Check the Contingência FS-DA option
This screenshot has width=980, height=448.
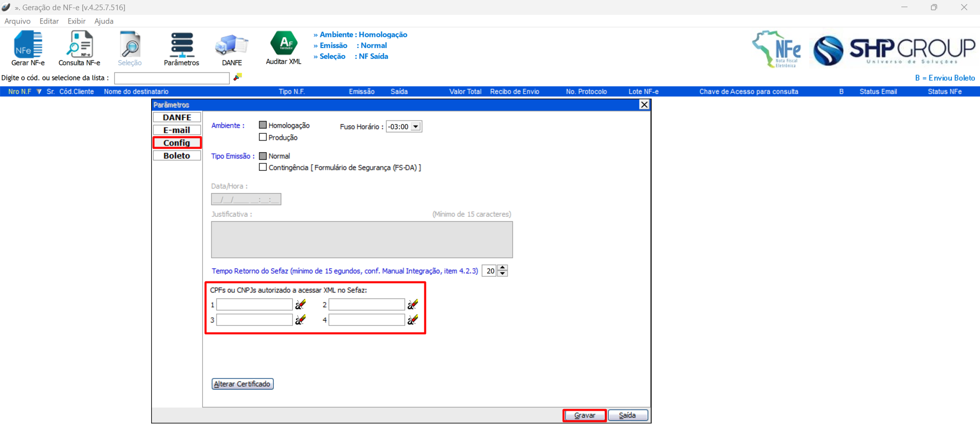(x=263, y=168)
